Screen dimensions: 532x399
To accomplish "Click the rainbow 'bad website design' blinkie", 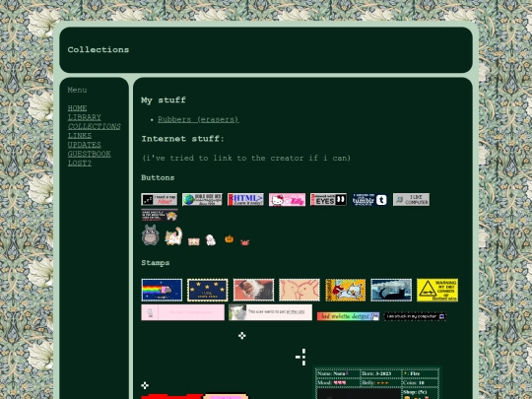I will click(348, 316).
